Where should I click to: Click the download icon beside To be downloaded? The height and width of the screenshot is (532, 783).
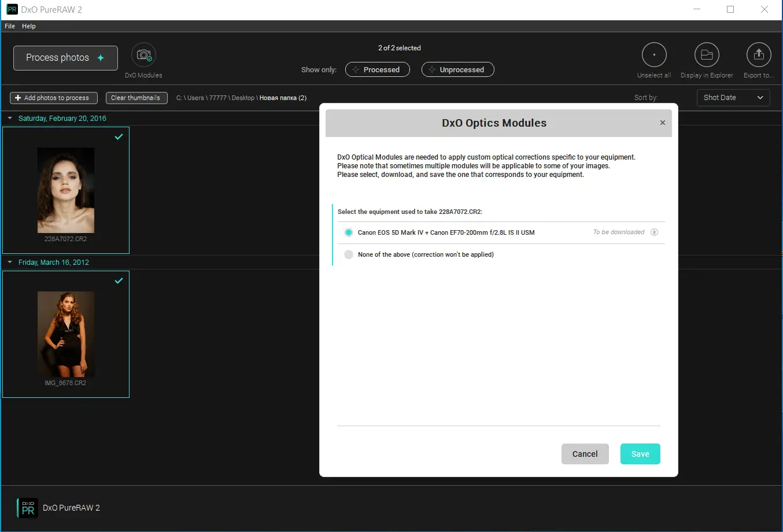pos(654,232)
